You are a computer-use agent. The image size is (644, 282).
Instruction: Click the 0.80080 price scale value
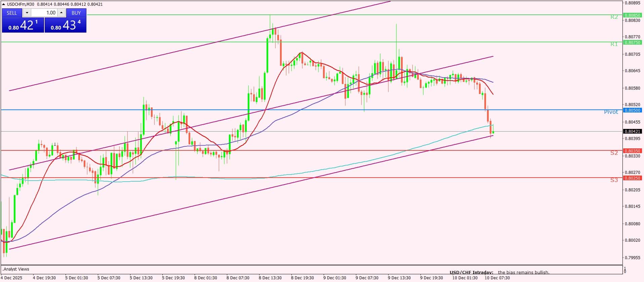click(x=632, y=224)
